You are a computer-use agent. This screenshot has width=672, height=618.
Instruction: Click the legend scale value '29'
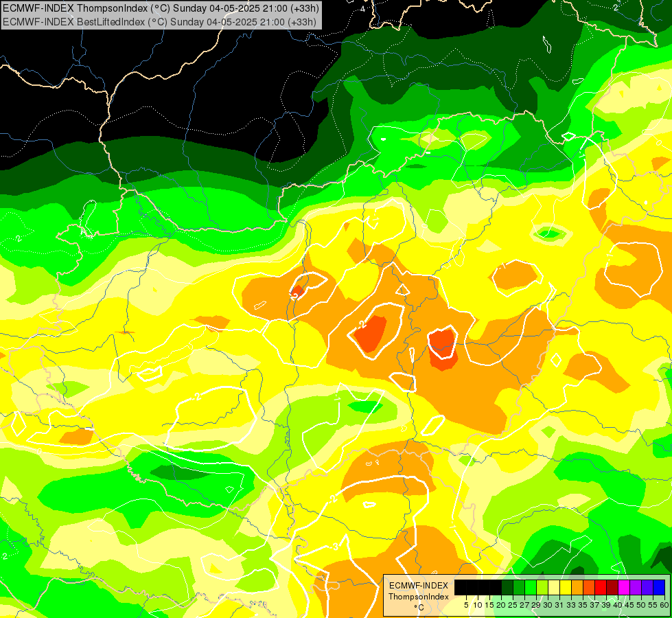[x=536, y=605]
